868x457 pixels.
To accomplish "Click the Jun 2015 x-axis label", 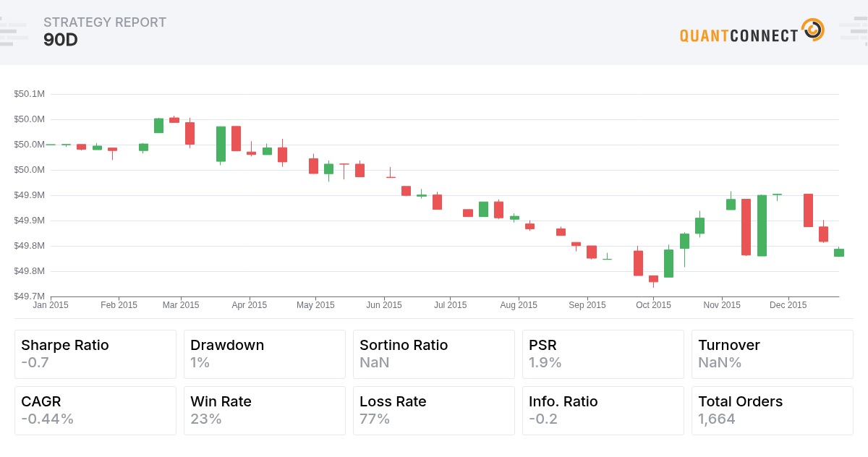I will click(384, 305).
